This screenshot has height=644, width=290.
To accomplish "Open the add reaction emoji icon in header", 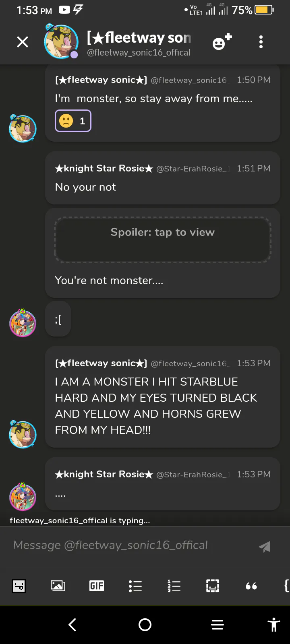I will (222, 42).
